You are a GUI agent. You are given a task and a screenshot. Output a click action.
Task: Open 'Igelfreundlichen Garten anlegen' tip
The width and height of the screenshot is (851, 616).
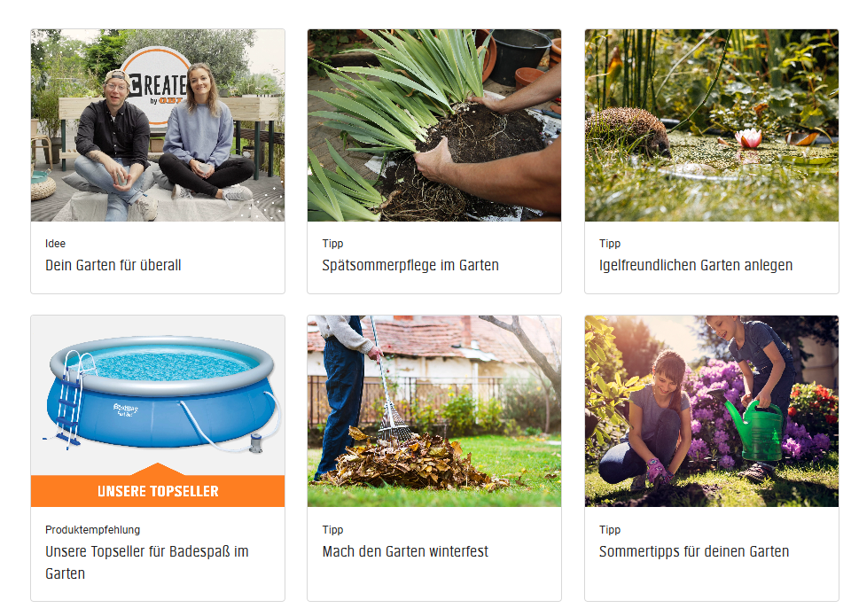click(x=696, y=265)
